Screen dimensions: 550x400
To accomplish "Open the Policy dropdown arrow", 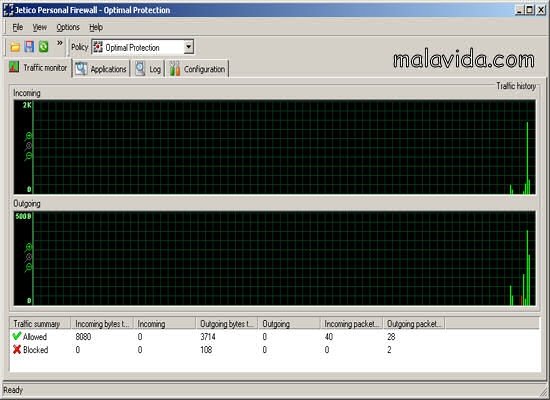I will tap(189, 47).
